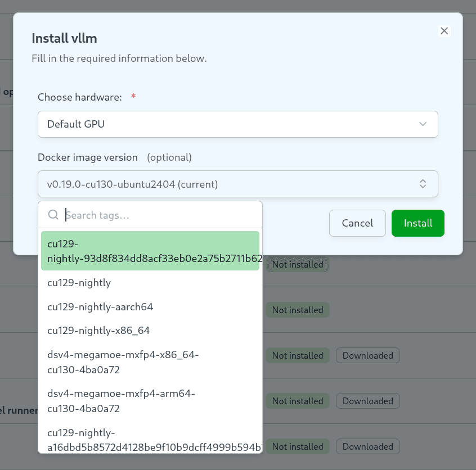Choose the cu129-nightly-x86_64 tag
Image resolution: width=476 pixels, height=470 pixels.
(150, 331)
